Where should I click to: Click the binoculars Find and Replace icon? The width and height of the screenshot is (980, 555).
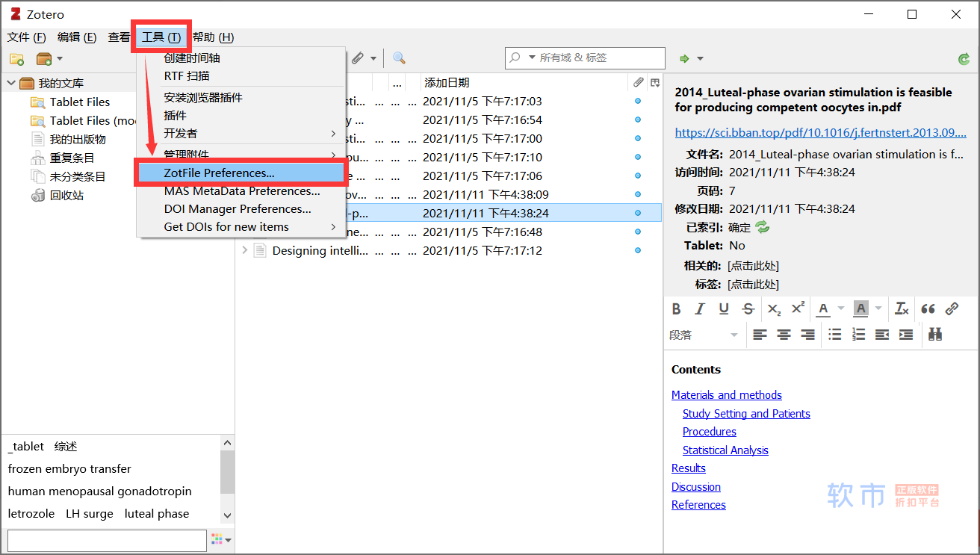(x=934, y=335)
